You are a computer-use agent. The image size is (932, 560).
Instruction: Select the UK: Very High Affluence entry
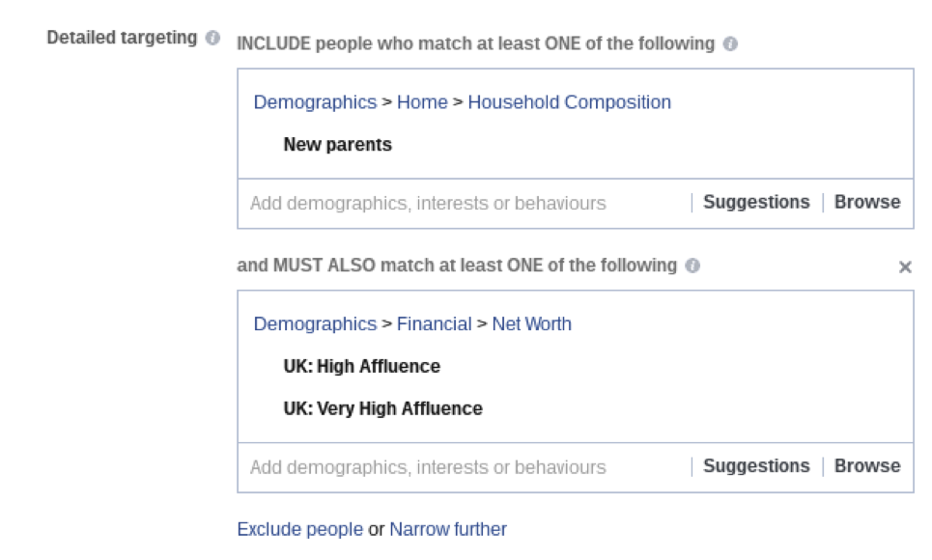click(382, 408)
